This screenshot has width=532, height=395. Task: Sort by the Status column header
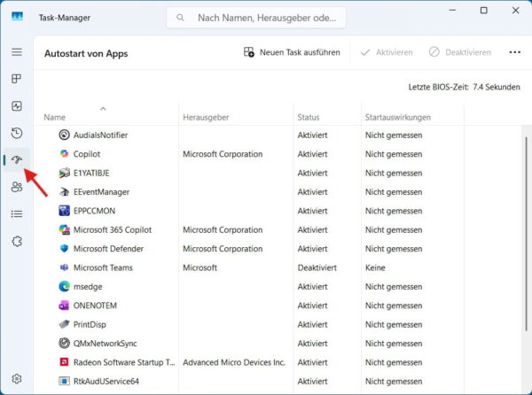tap(309, 117)
